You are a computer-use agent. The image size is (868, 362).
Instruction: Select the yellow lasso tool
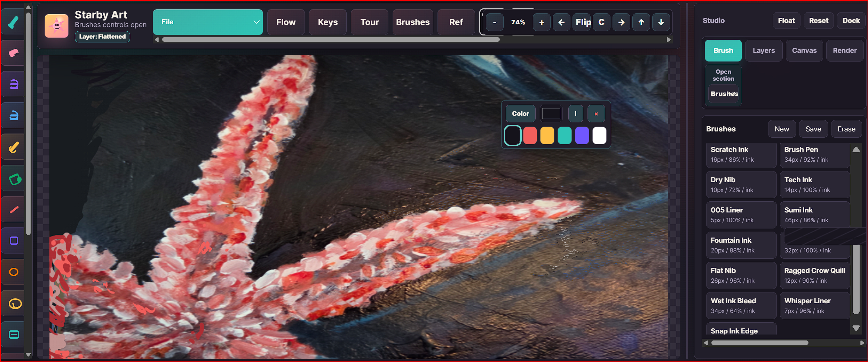pos(13,303)
